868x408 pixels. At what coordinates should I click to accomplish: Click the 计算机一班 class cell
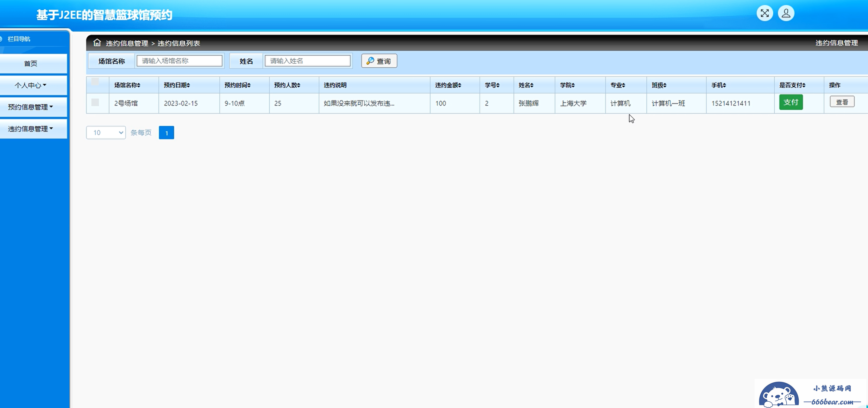point(676,103)
